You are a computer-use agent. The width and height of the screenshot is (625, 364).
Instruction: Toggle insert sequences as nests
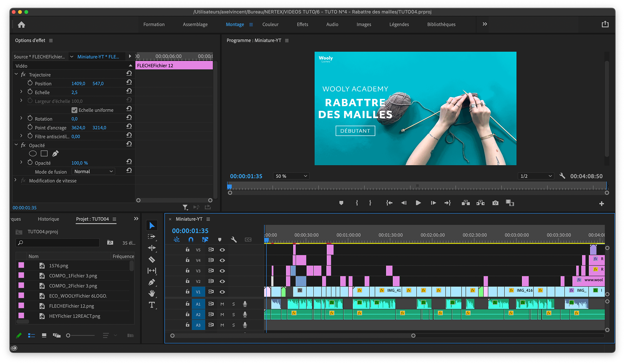[177, 240]
